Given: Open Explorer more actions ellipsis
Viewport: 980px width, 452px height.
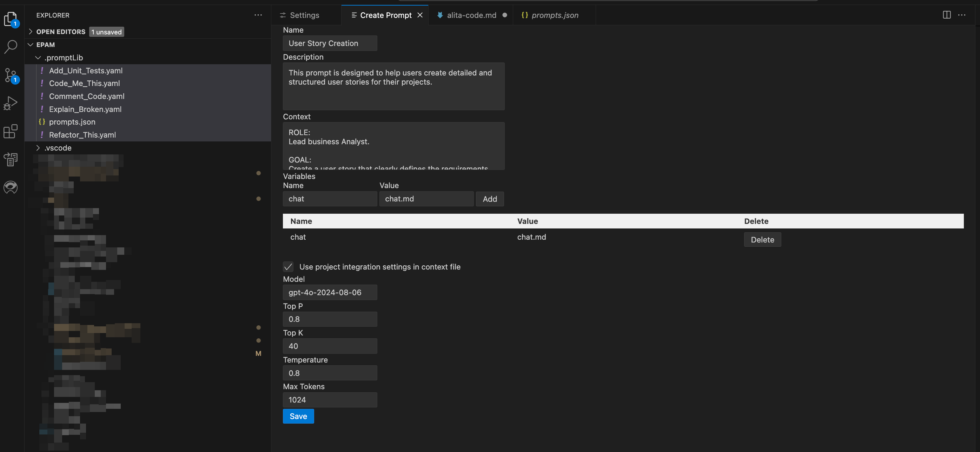Looking at the screenshot, I should [x=258, y=15].
